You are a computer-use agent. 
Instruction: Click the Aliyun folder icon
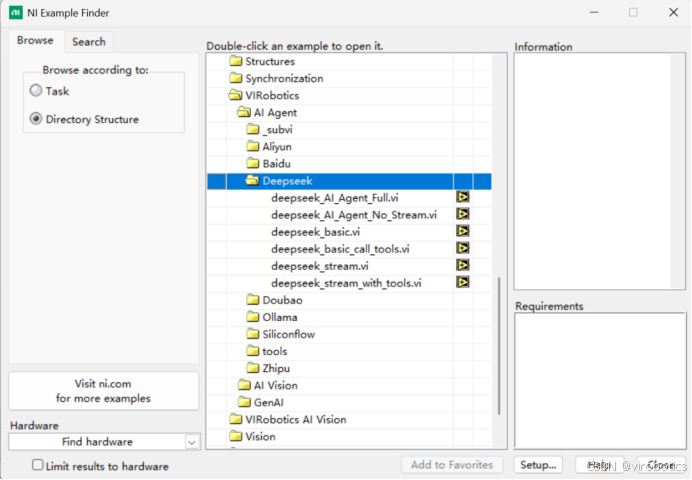253,146
